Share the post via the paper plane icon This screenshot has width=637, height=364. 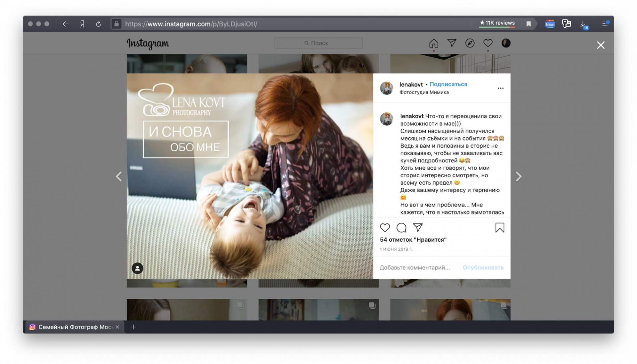418,227
